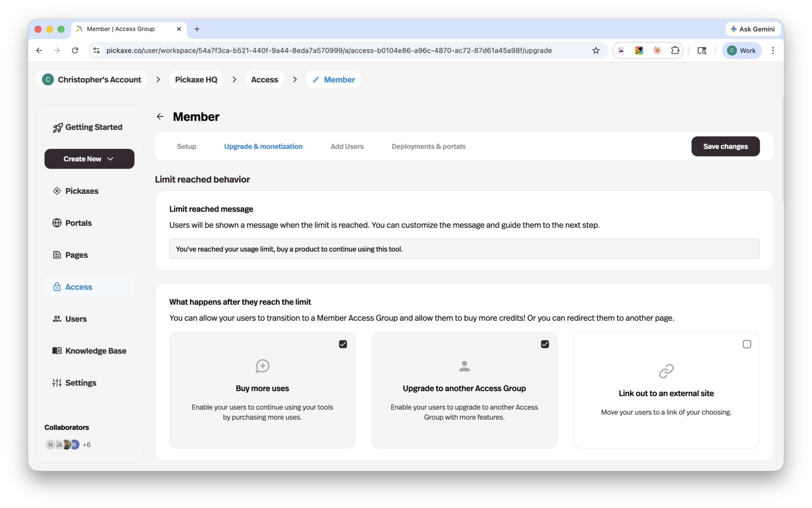The width and height of the screenshot is (812, 508).
Task: Click the colorful pencil extension icon
Action: 639,50
